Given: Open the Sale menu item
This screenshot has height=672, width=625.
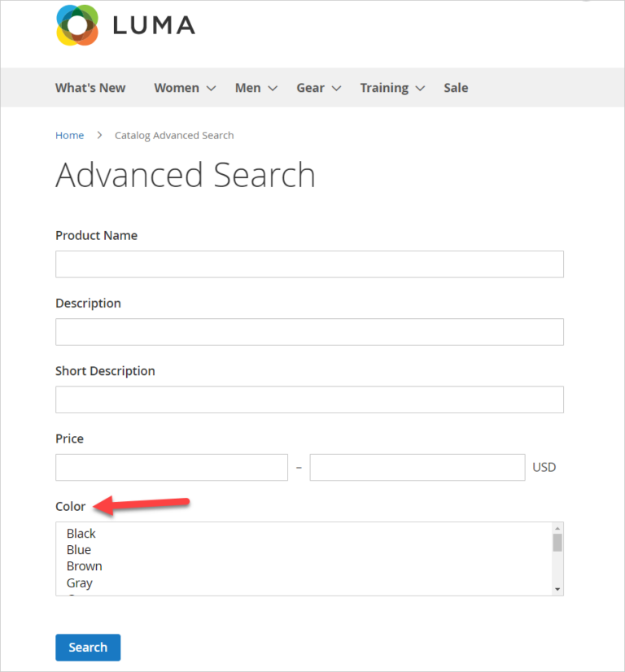Looking at the screenshot, I should (456, 88).
